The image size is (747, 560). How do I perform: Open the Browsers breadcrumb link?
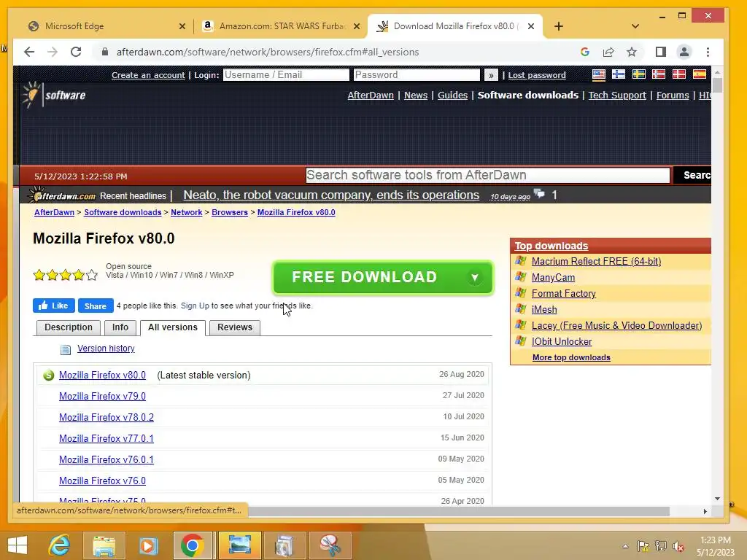[x=230, y=212]
